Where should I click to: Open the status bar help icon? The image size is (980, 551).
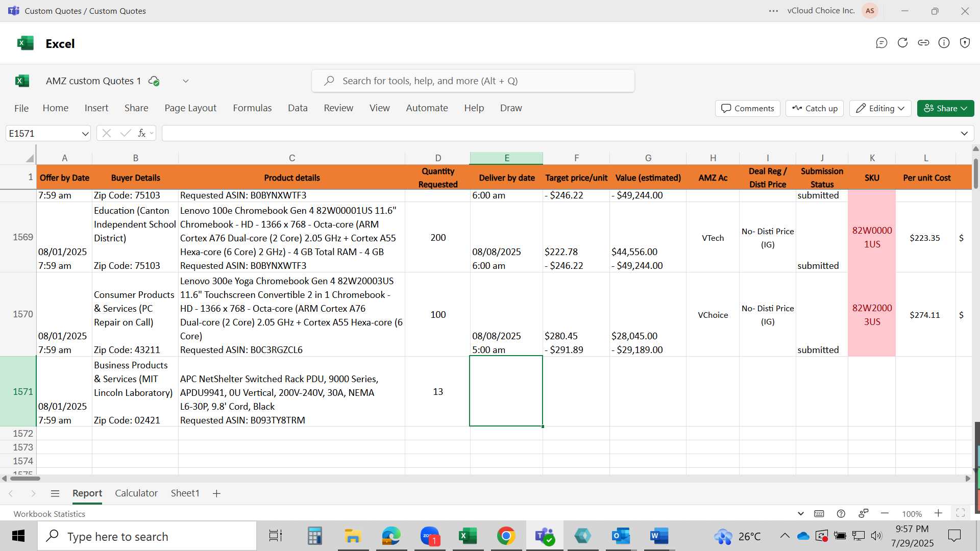(x=841, y=514)
